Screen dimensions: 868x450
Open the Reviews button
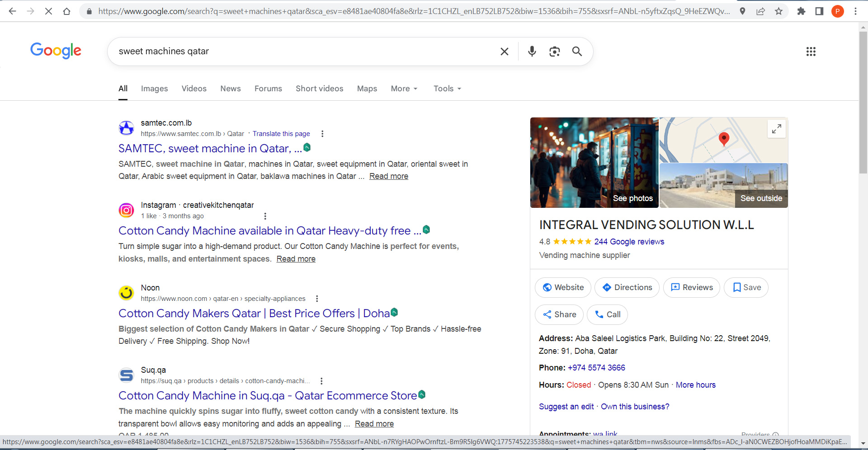(692, 287)
